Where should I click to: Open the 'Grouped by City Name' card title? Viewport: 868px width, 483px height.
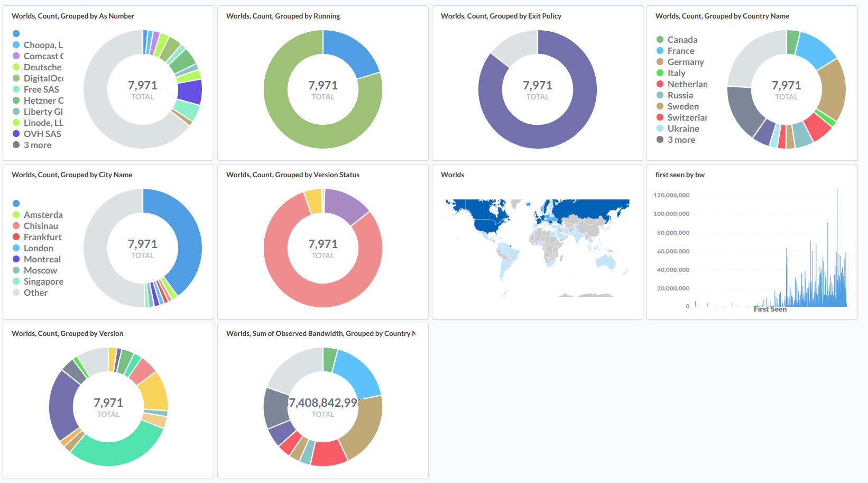[72, 175]
